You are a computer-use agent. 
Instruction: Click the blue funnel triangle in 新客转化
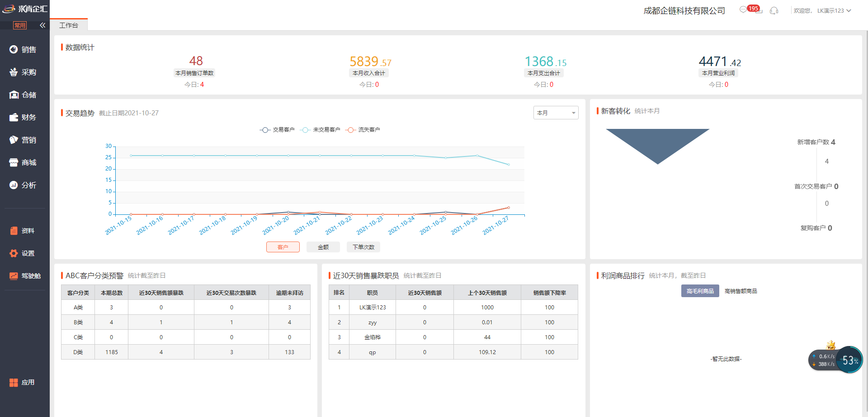[x=657, y=142]
